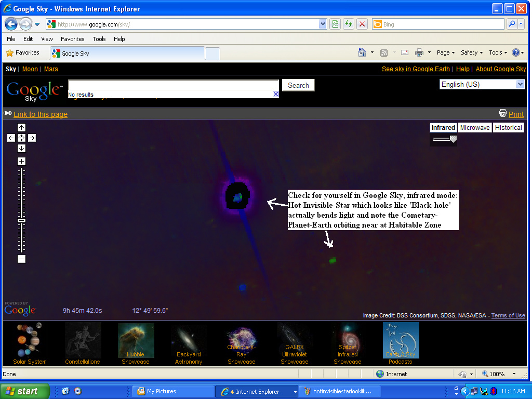The width and height of the screenshot is (532, 399).
Task: Expand the command bar Tools dropdown
Action: coord(498,52)
